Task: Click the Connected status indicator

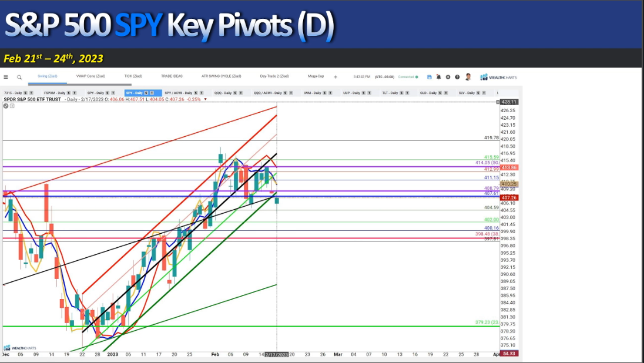Action: (x=408, y=77)
